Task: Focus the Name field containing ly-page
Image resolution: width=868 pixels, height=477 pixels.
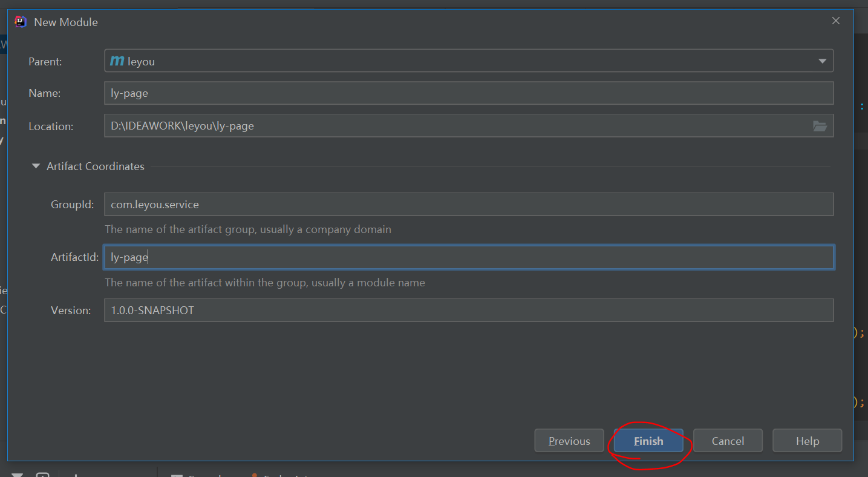Action: tap(469, 93)
